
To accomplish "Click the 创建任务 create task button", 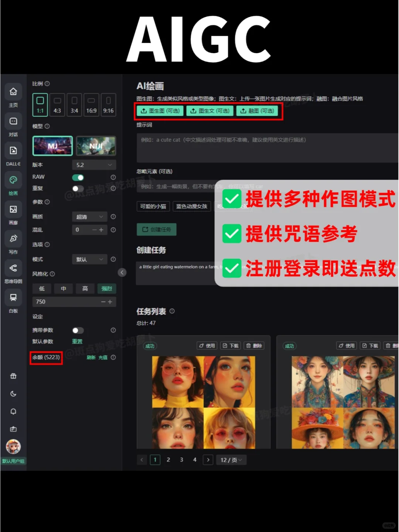I will pos(156,229).
